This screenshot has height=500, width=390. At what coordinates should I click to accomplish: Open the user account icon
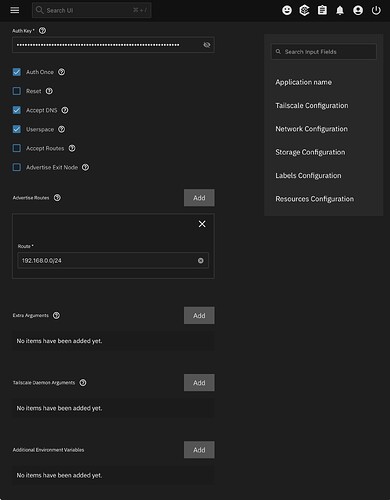coord(358,10)
